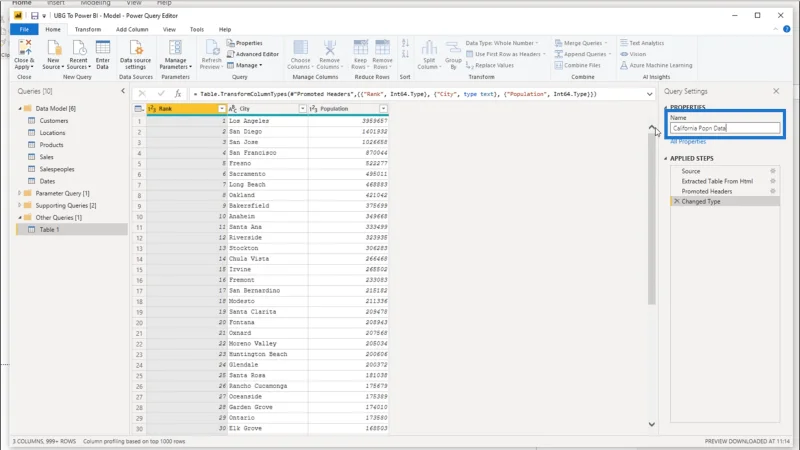Open Advanced Editor
This screenshot has width=800, height=450.
click(x=253, y=54)
